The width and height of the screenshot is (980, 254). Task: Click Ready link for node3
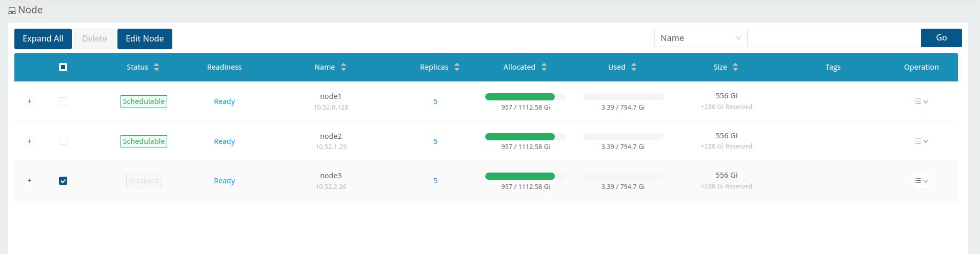(x=225, y=181)
